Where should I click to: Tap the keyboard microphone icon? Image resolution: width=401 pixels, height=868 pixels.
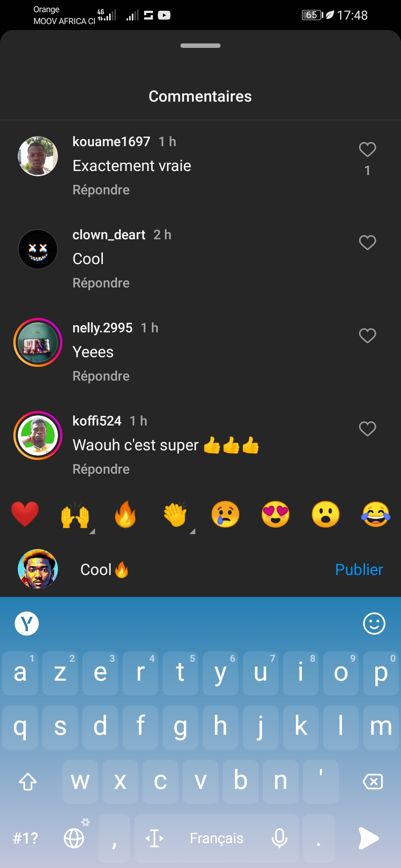click(x=279, y=838)
